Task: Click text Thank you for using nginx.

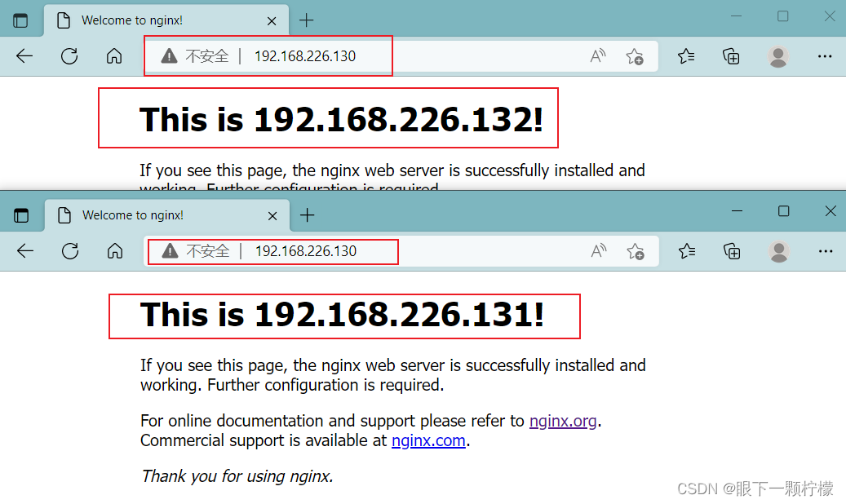Action: 237,476
